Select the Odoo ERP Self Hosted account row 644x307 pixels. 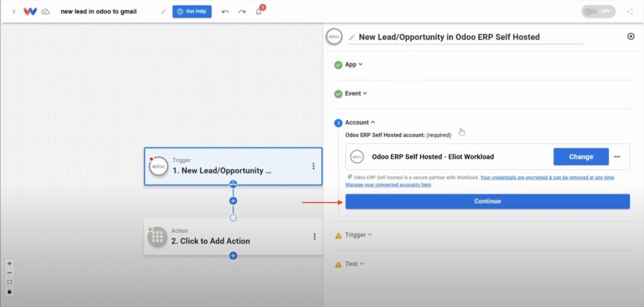point(487,157)
